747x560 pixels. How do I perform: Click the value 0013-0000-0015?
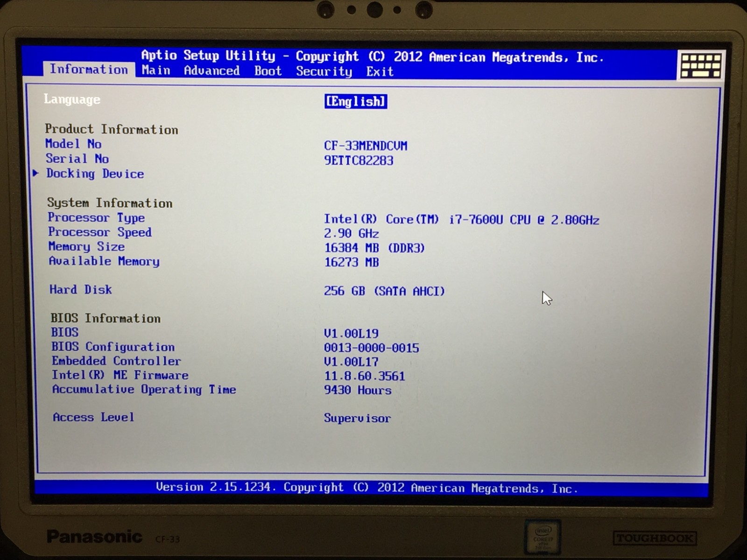click(x=372, y=348)
